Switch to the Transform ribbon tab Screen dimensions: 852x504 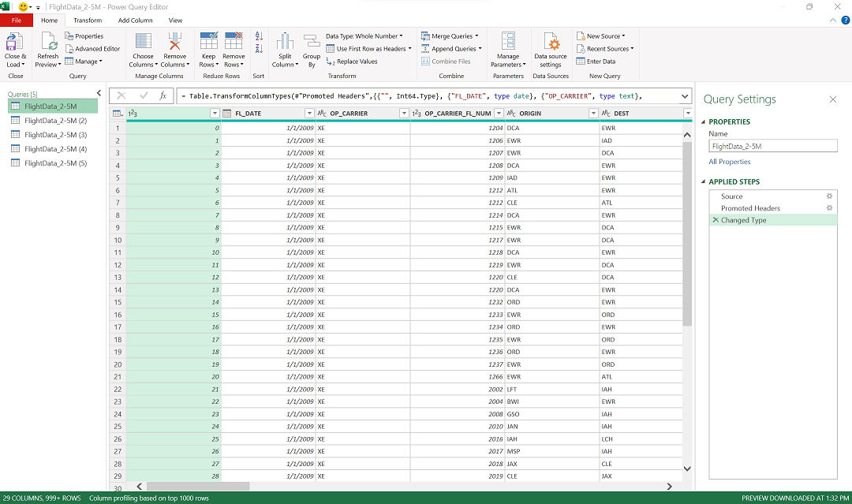(x=88, y=20)
